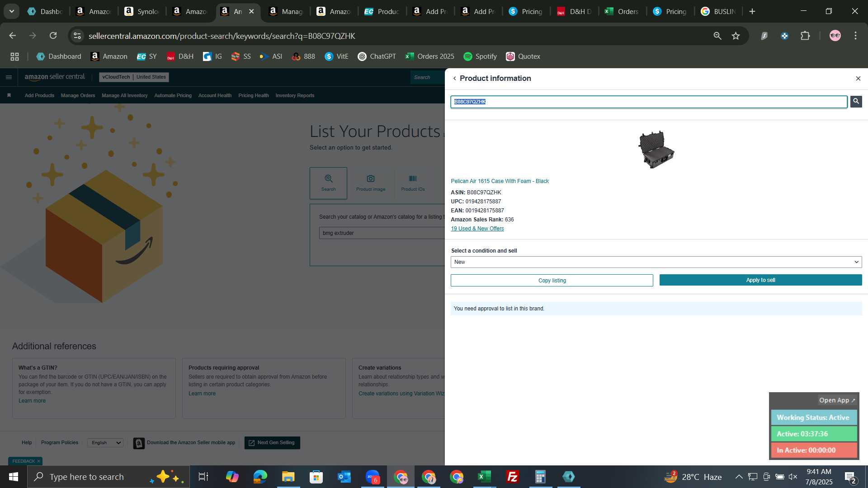The width and height of the screenshot is (868, 488).
Task: Open Microsoft Edge from the taskbar
Action: point(260,477)
